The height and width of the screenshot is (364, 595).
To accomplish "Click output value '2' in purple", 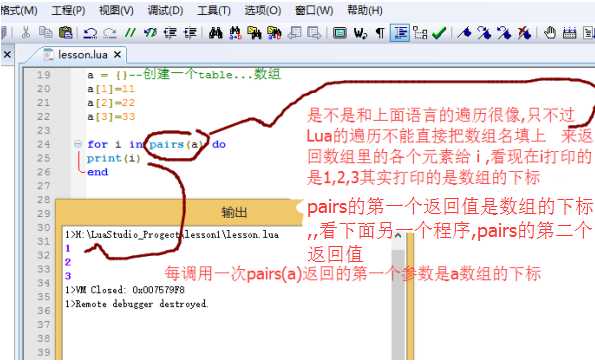I will [x=68, y=262].
